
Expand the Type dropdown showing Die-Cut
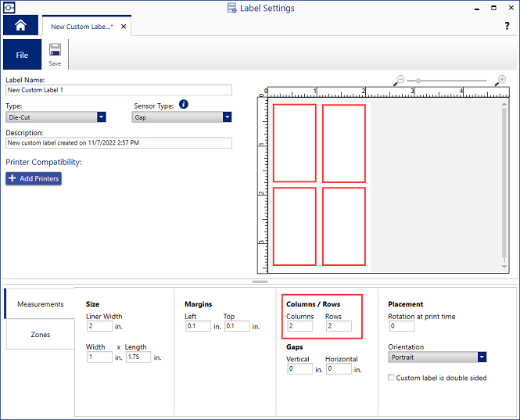(x=101, y=117)
